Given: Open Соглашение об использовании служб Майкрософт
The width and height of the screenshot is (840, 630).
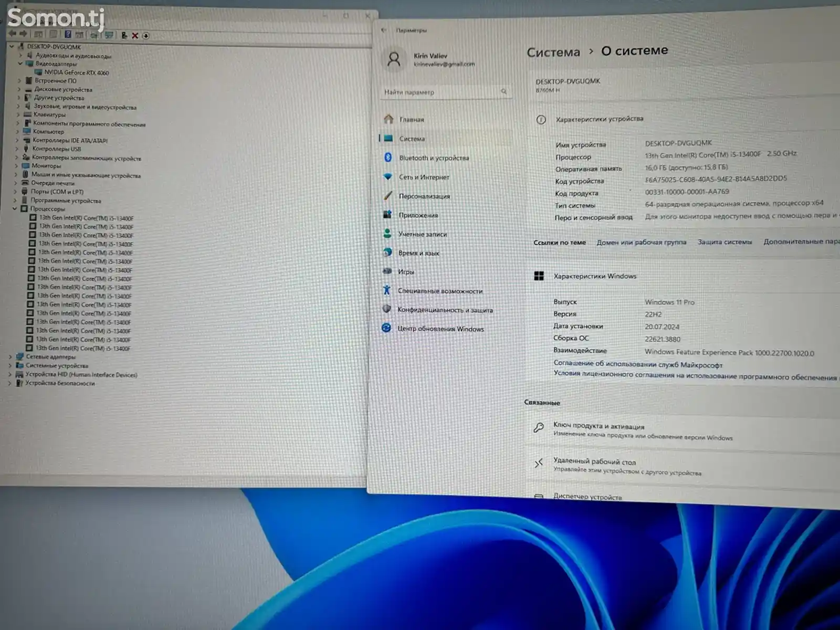Looking at the screenshot, I should (x=638, y=364).
